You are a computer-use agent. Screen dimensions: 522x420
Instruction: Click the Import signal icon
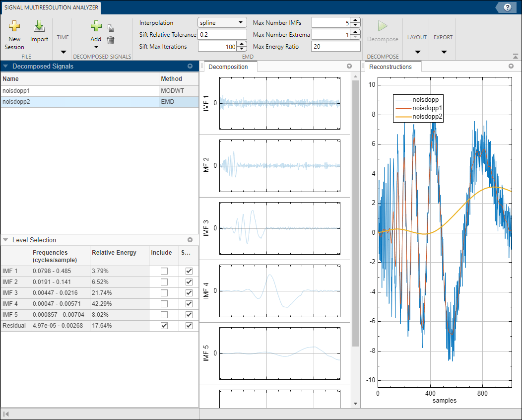point(39,26)
